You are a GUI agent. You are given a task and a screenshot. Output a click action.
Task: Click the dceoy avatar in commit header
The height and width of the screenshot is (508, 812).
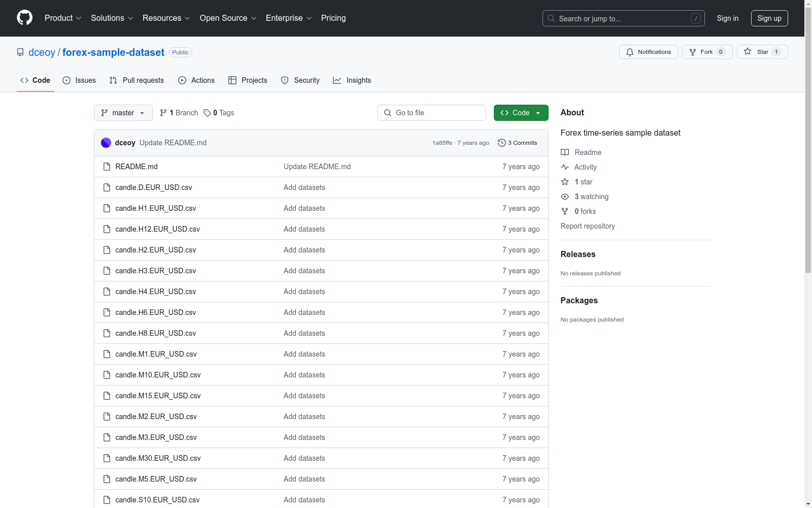106,143
